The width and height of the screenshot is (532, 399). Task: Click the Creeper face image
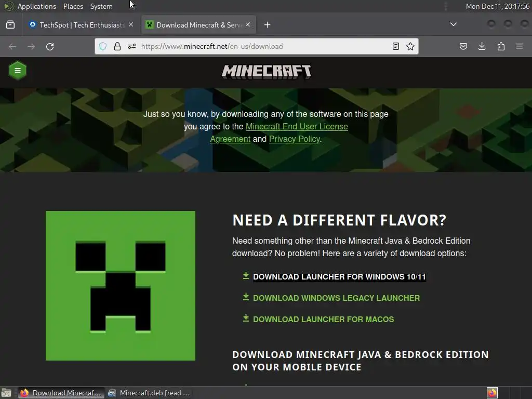tap(121, 286)
